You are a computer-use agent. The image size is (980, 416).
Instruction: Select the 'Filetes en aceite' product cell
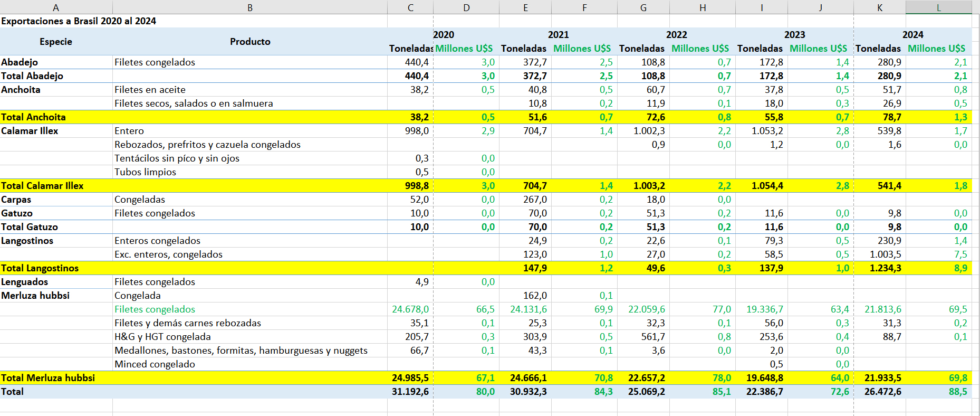pyautogui.click(x=150, y=90)
